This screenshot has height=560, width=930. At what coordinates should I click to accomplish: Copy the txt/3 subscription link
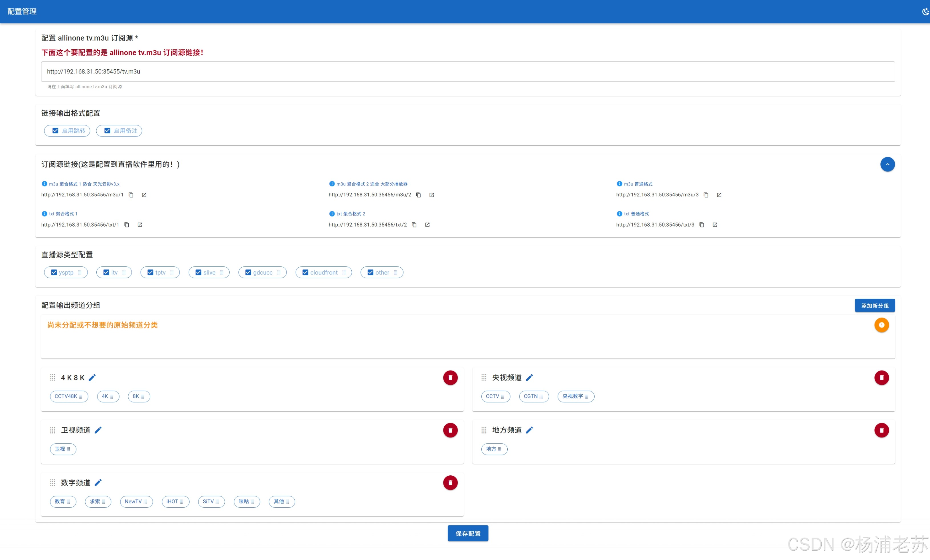[701, 225]
